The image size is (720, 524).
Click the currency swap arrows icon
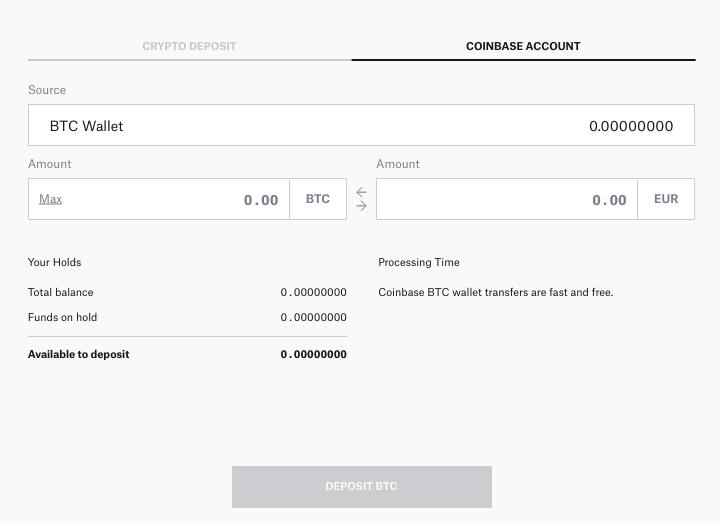click(x=361, y=199)
